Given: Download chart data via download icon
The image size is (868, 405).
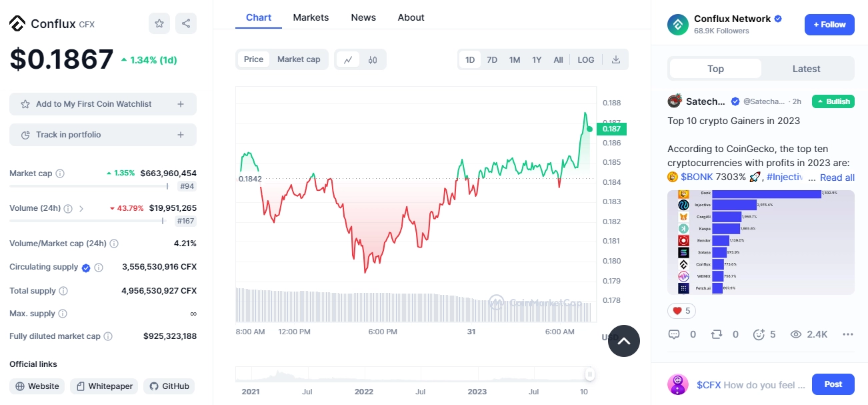Looking at the screenshot, I should (x=616, y=60).
